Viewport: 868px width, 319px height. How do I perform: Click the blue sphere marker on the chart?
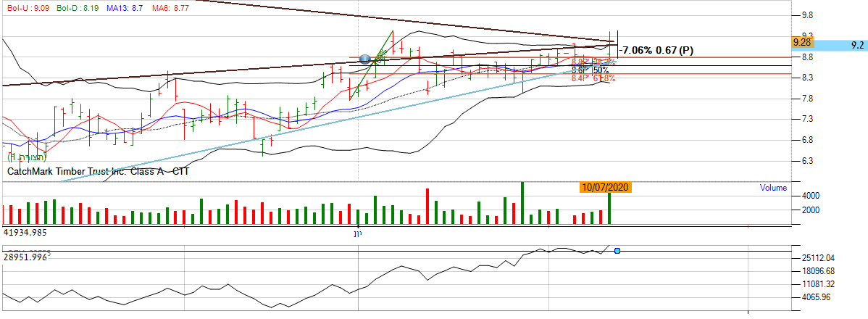point(365,58)
